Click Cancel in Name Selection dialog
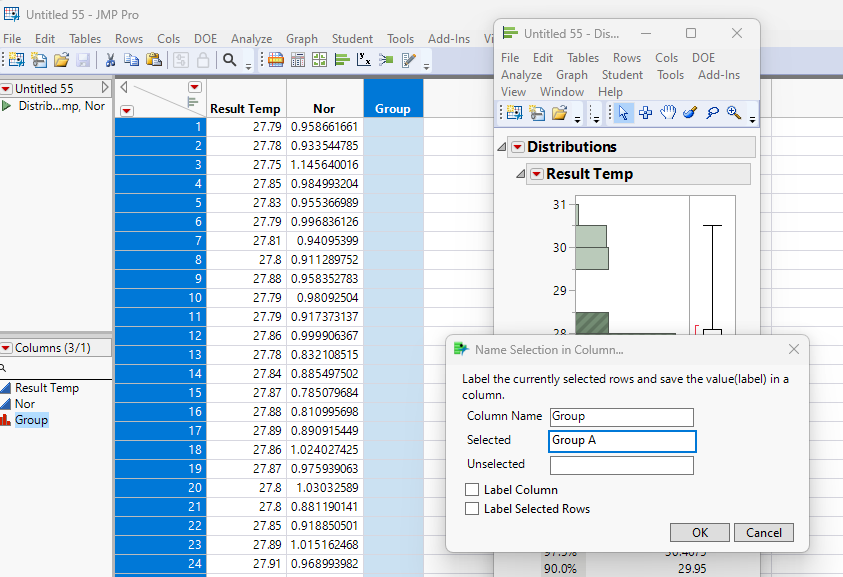The image size is (843, 577). pos(763,532)
